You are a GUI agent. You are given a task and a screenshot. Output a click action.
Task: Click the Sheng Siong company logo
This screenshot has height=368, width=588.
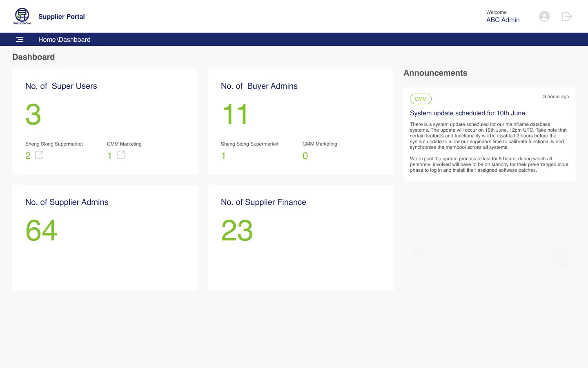22,16
